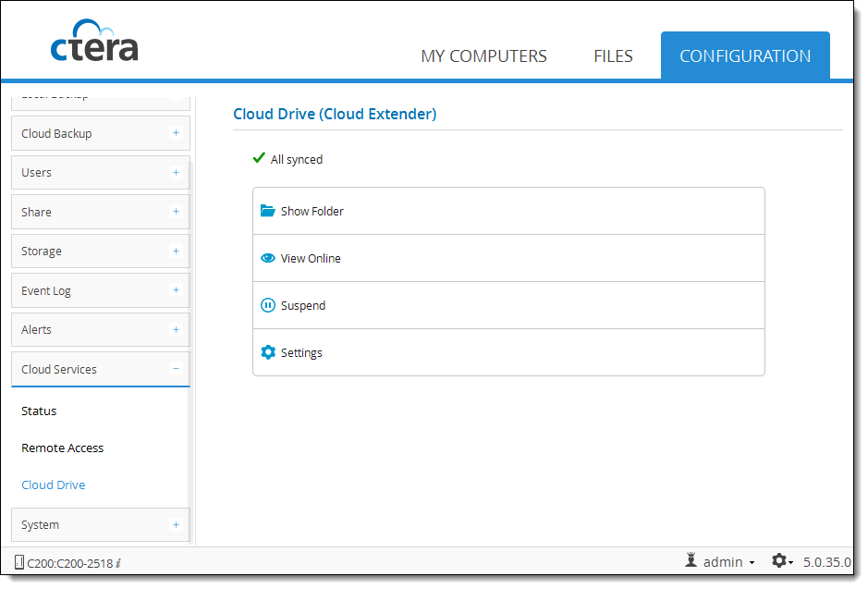Open the admin user dropdown
868x589 pixels.
[x=728, y=562]
